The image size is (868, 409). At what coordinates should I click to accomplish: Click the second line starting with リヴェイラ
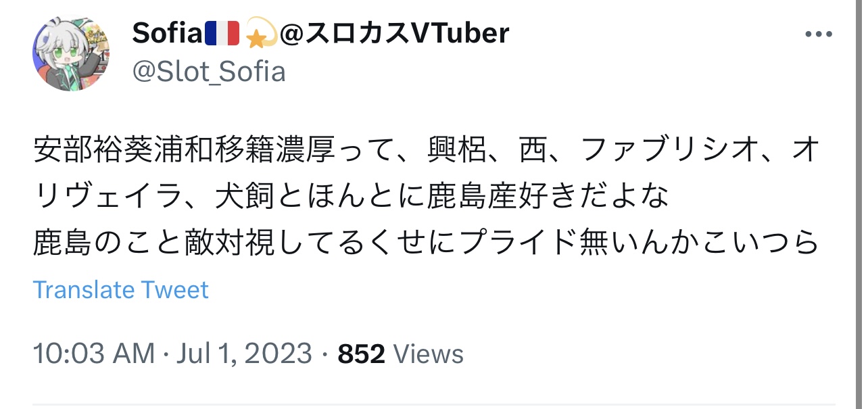(x=351, y=197)
